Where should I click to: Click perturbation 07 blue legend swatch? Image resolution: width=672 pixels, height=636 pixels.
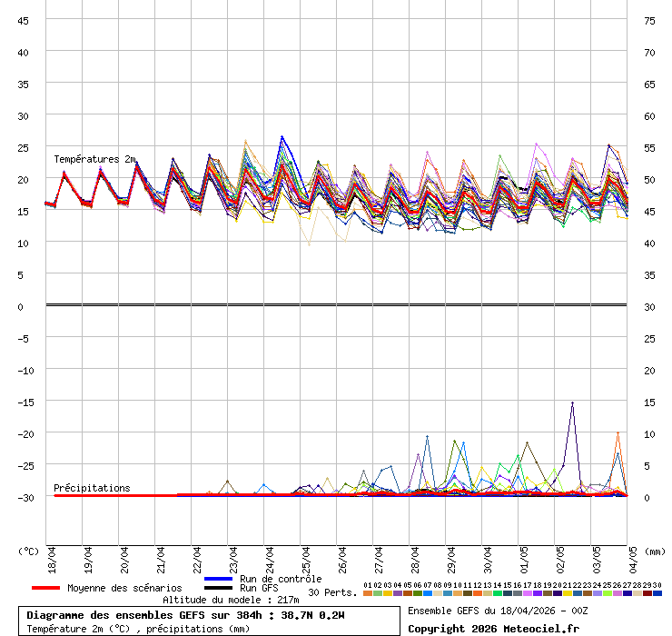428,593
